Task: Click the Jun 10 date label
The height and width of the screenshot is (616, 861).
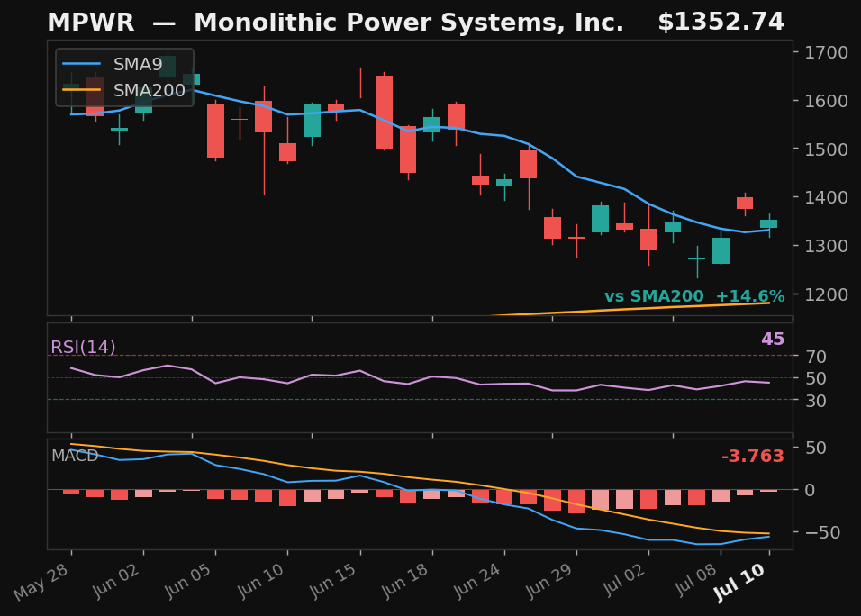Action: 261,581
